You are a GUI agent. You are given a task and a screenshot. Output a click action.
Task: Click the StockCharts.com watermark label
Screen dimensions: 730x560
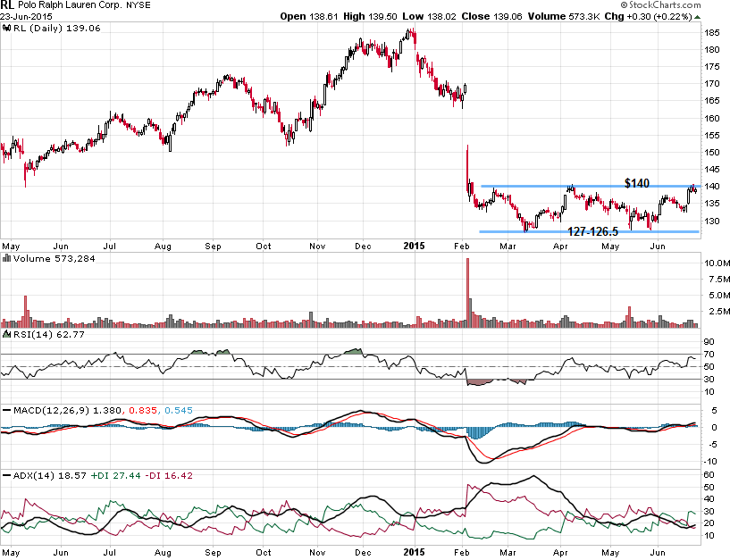tap(660, 5)
